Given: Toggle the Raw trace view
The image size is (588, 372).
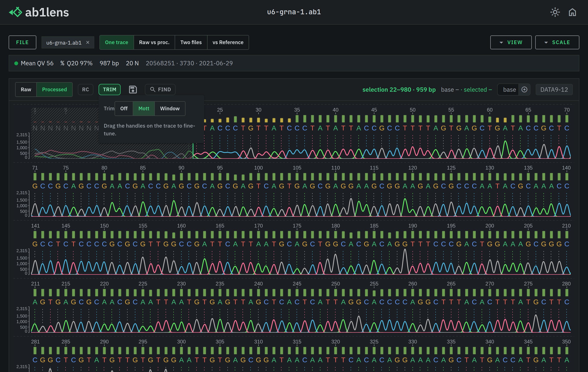Looking at the screenshot, I should tap(26, 89).
